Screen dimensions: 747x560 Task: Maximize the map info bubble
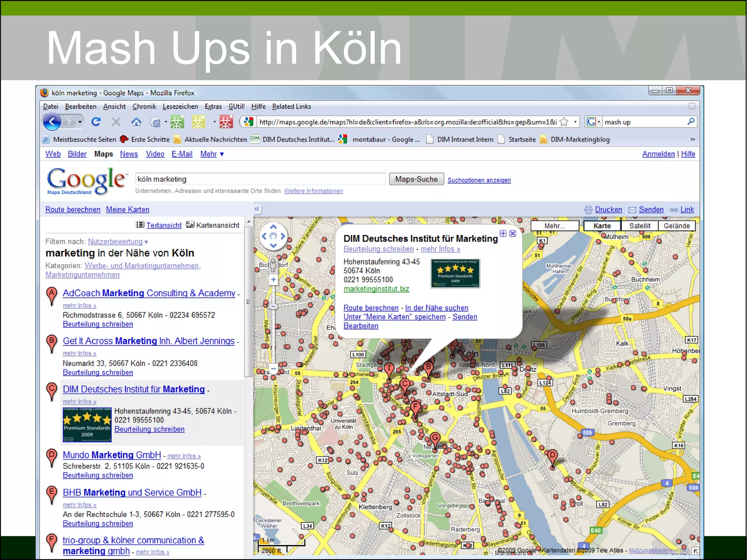pyautogui.click(x=503, y=233)
